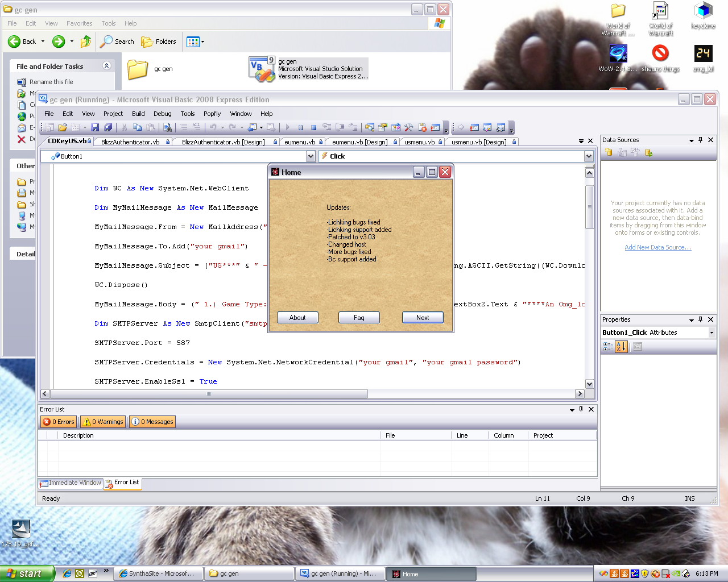The width and height of the screenshot is (728, 582).
Task: Click the Up folder icon in explorer
Action: 86,41
